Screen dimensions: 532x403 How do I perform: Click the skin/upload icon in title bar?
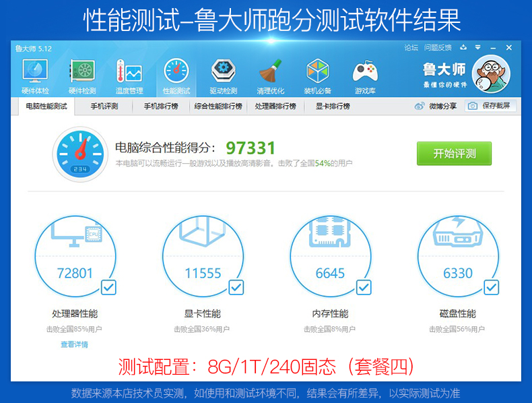pyautogui.click(x=463, y=48)
